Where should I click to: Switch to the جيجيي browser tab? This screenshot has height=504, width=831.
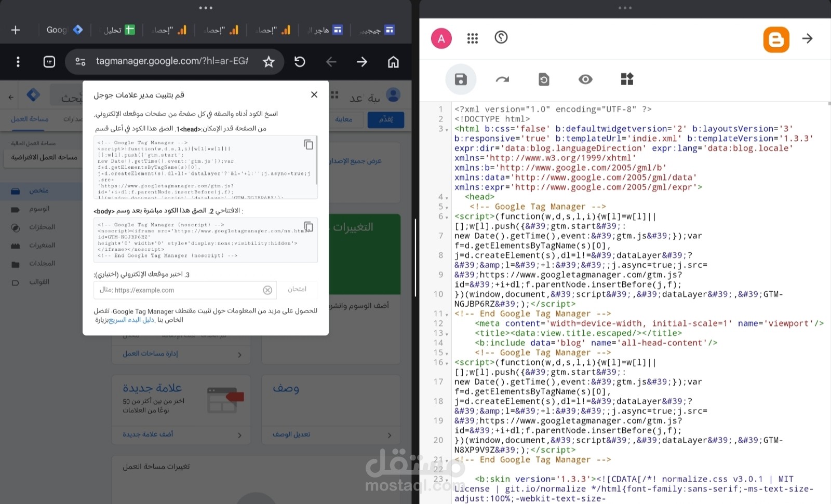378,30
